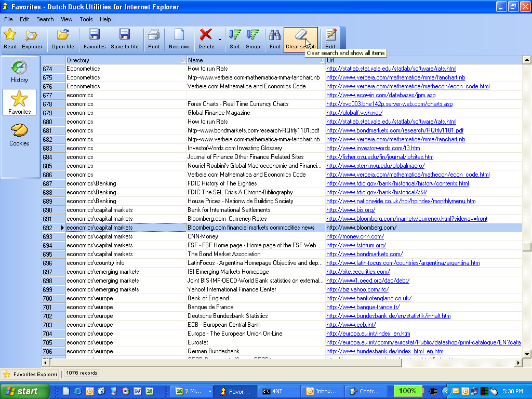Expand hidden system tray icons
The height and width of the screenshot is (399, 532).
446,391
